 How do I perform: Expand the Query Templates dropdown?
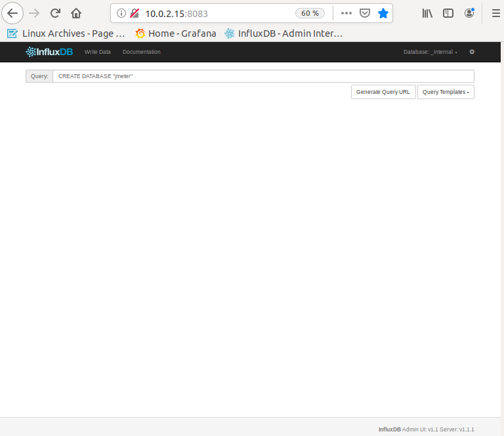446,92
